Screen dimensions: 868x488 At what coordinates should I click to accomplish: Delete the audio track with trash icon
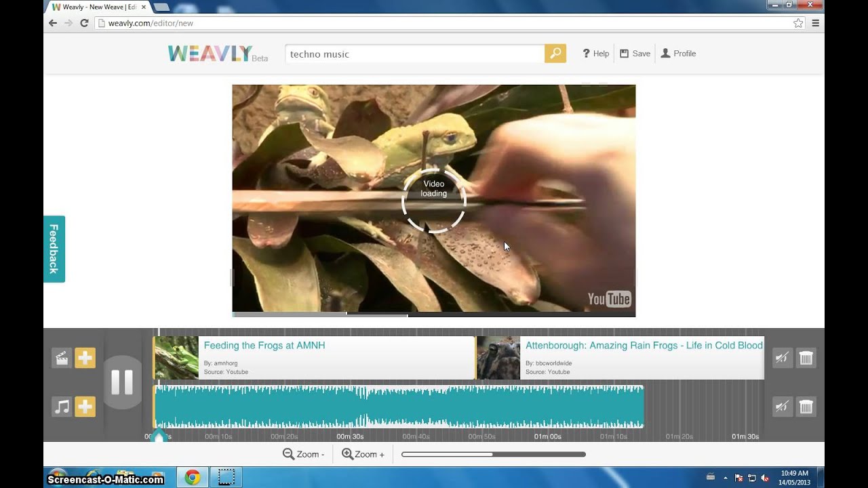(806, 407)
